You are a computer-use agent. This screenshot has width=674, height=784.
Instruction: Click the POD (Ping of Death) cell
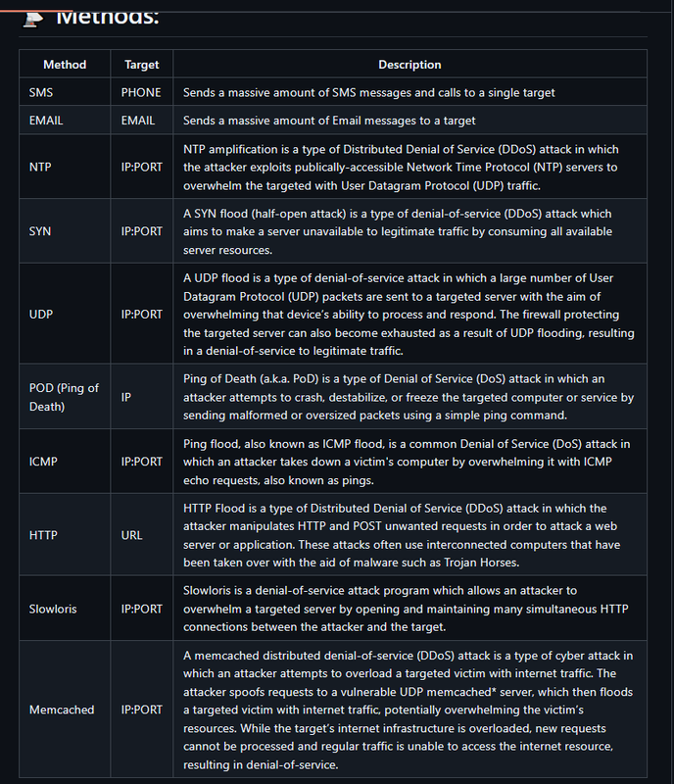(x=65, y=397)
